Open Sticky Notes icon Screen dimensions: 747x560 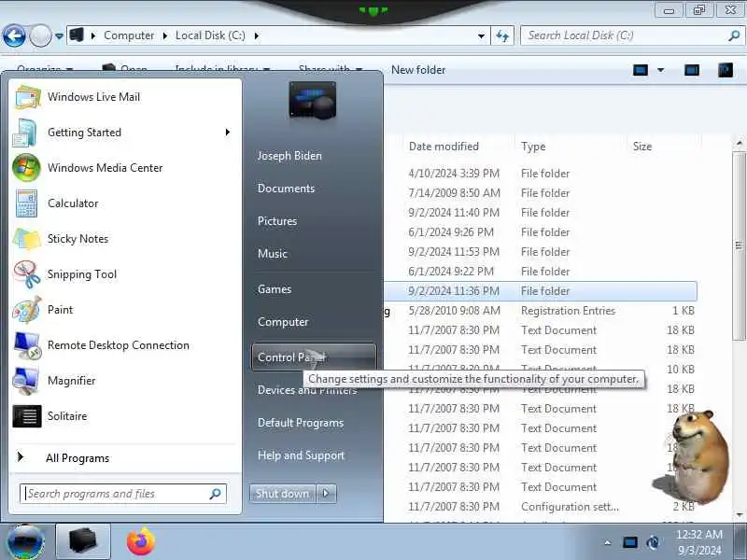click(27, 239)
